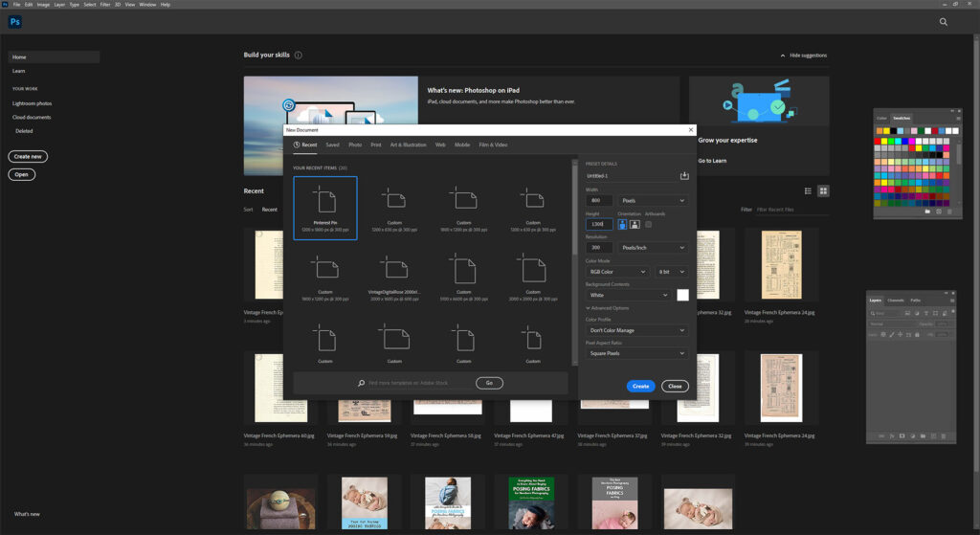
Task: Click the Resolution input field
Action: click(x=599, y=248)
